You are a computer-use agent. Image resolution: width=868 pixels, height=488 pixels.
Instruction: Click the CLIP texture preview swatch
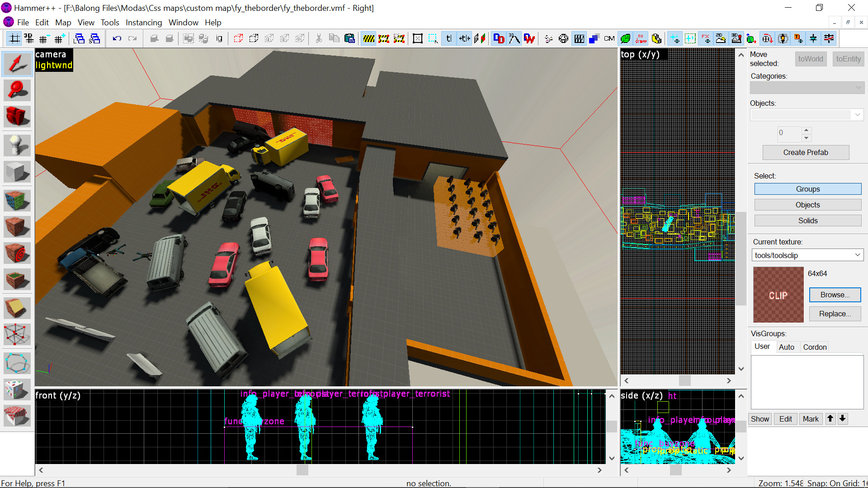778,295
